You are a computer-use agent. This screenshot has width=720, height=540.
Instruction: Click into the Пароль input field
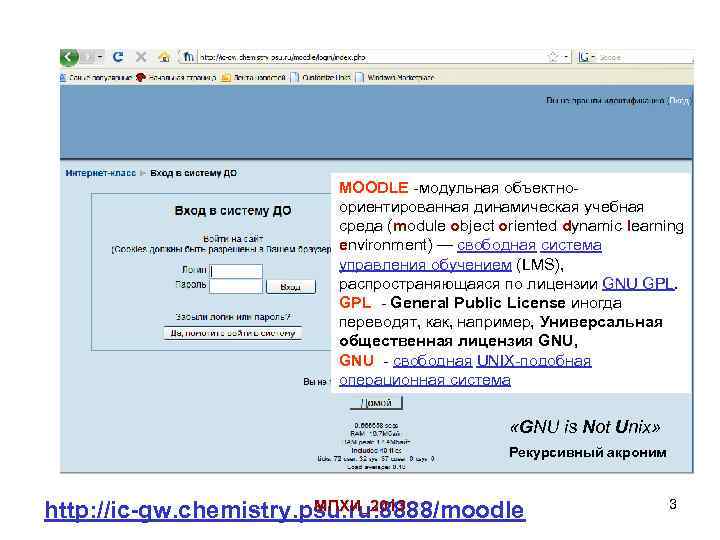236,286
